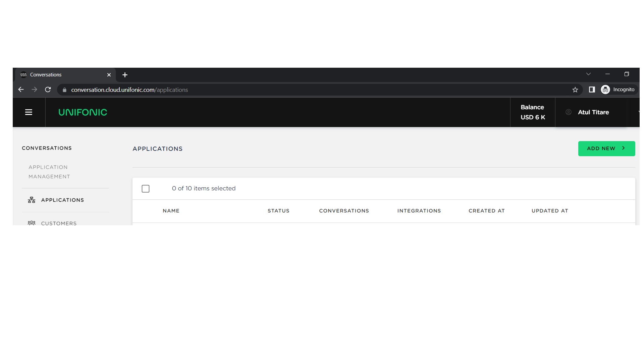Image resolution: width=644 pixels, height=362 pixels.
Task: Click the Name column header
Action: click(171, 211)
